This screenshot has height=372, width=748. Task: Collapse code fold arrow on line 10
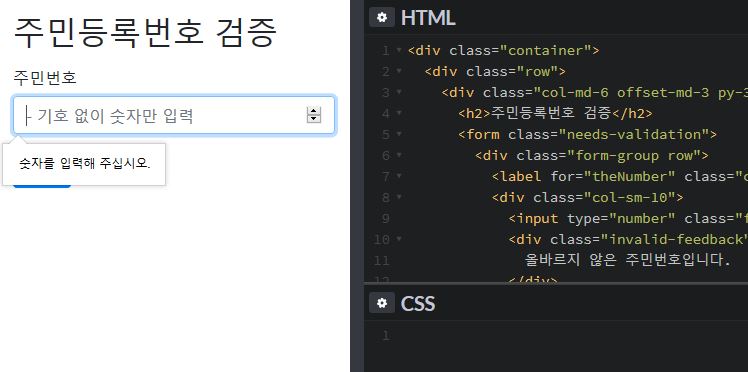point(399,239)
